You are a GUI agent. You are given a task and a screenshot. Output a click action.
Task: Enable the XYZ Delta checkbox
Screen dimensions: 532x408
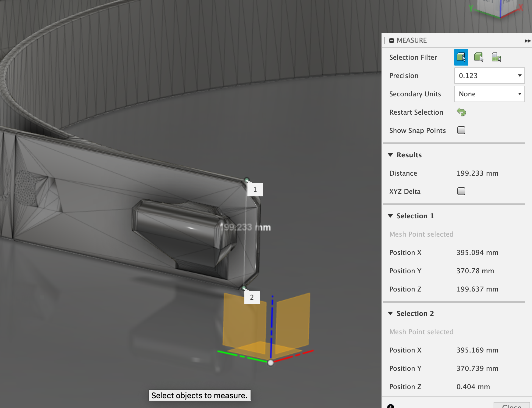(461, 191)
